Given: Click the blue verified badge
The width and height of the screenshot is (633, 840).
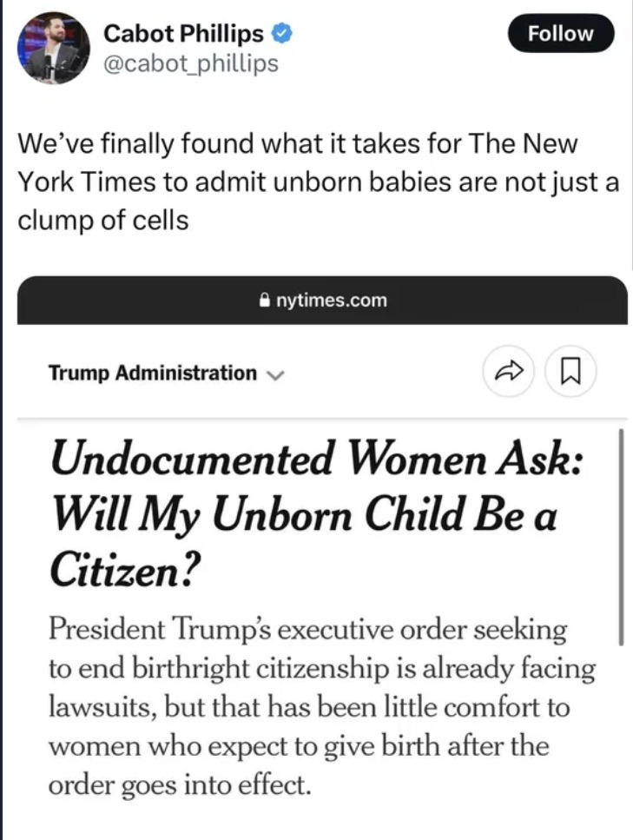Looking at the screenshot, I should pyautogui.click(x=282, y=34).
